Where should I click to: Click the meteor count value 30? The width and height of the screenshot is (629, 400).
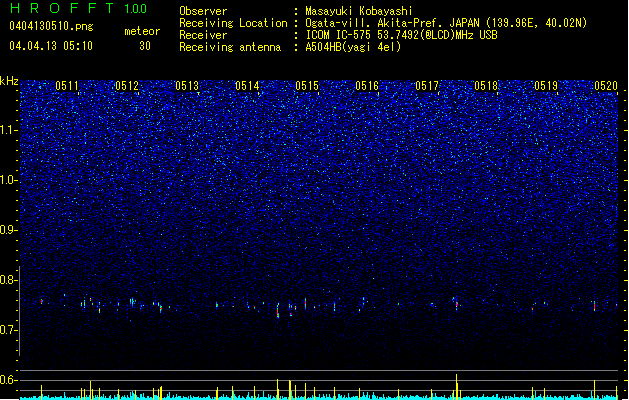(x=145, y=46)
